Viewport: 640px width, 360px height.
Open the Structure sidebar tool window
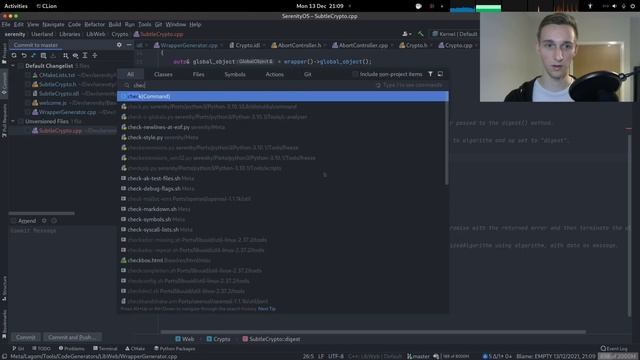pos(4,289)
